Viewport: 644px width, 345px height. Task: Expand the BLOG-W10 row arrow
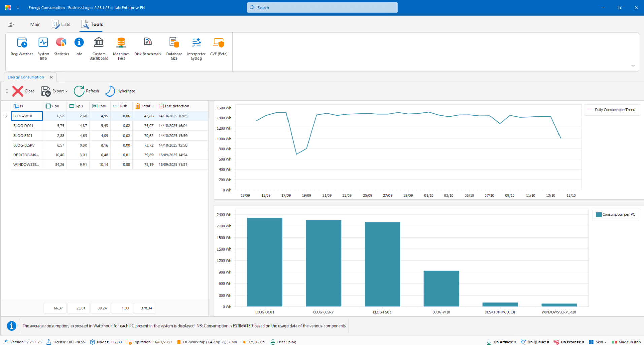6,116
